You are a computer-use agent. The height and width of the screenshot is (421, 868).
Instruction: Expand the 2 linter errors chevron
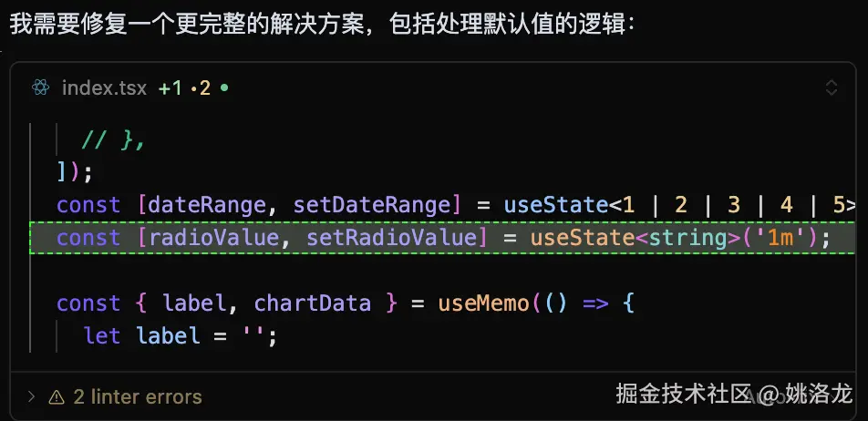32,396
